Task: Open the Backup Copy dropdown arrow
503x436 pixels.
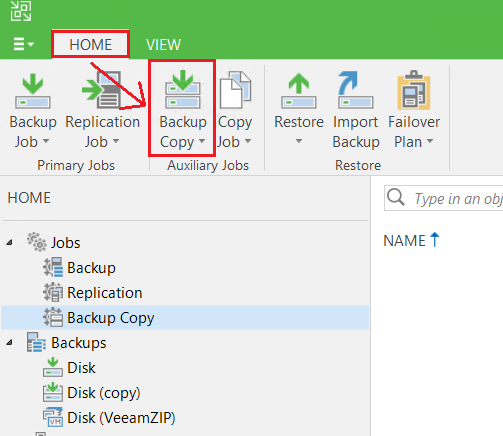Action: (202, 141)
